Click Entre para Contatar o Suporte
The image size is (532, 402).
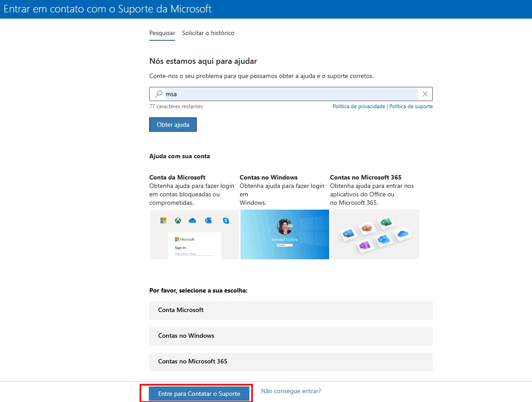(x=199, y=394)
